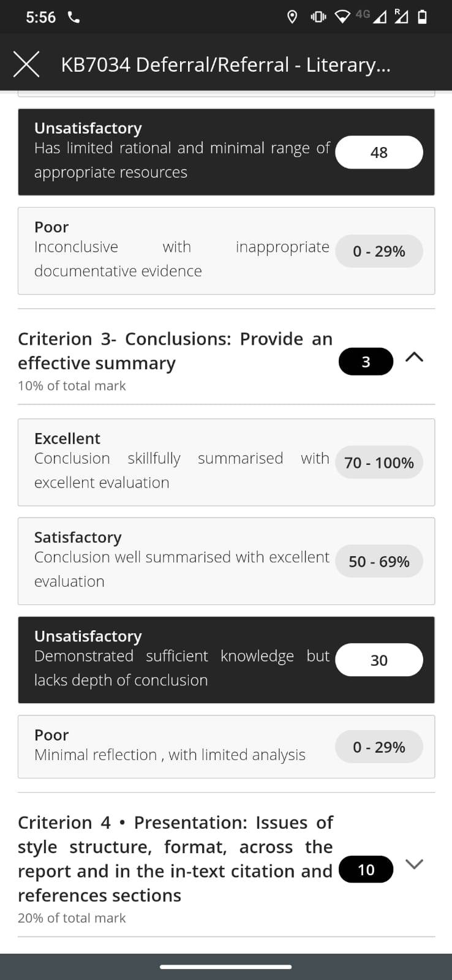Tap the 50 - 69% score range pill
This screenshot has width=452, height=980.
[379, 561]
